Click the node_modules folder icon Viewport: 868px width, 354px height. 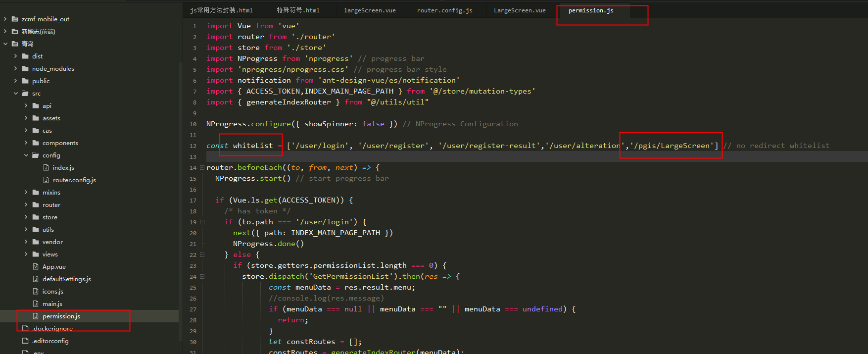point(25,68)
